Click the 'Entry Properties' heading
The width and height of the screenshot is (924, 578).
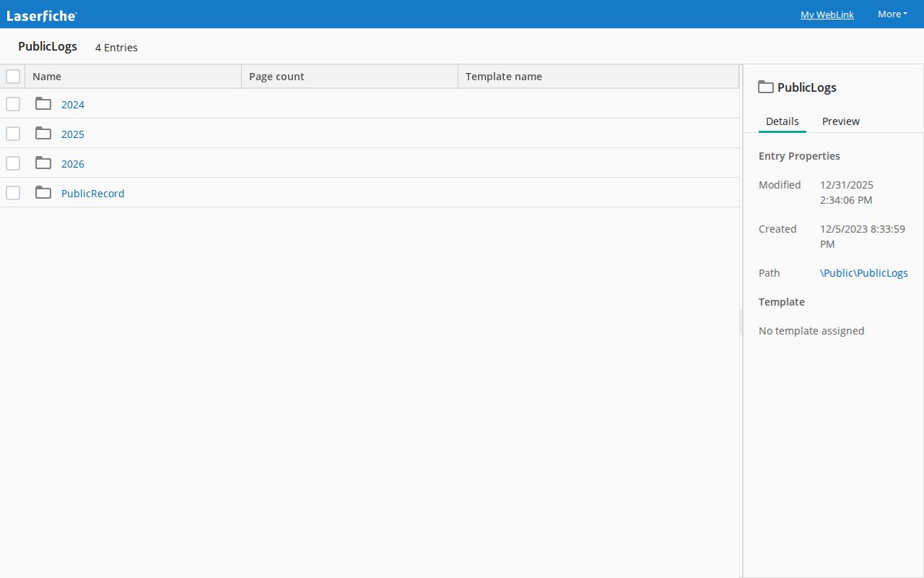coord(800,156)
